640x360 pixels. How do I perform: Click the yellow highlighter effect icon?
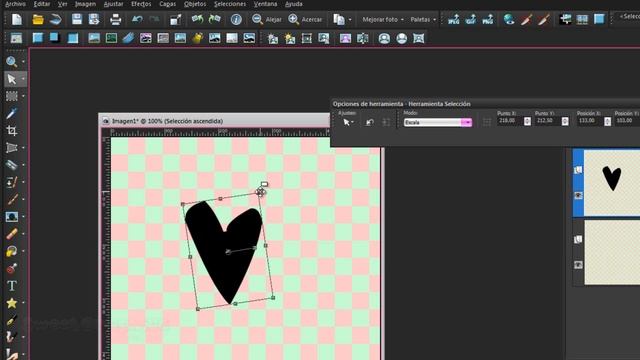coord(198,38)
